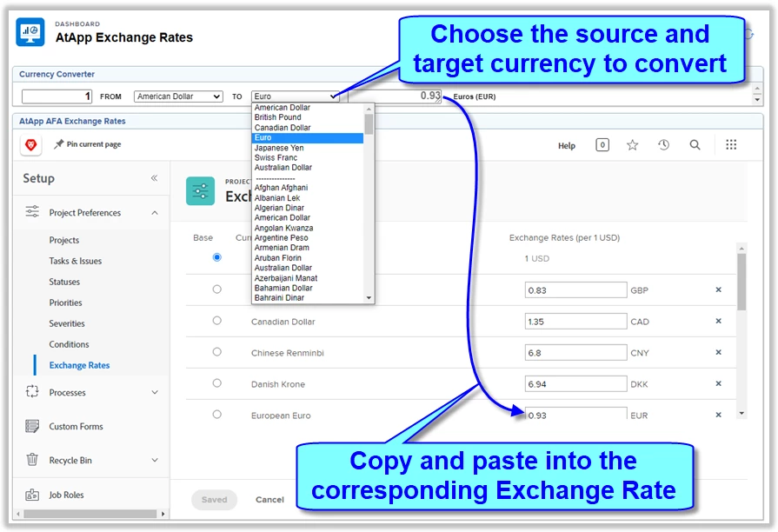This screenshot has height=532, width=778.
Task: Click the sidebar horizontal scrollbar
Action: [x=90, y=514]
